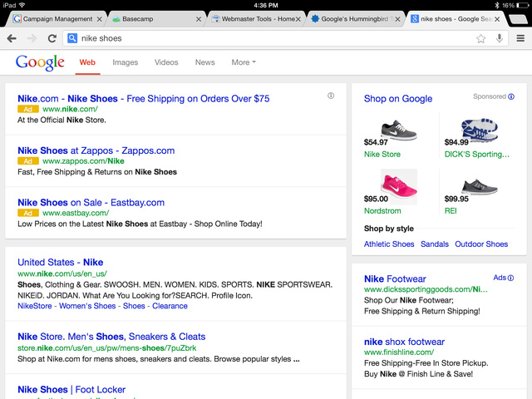Click the www.zappos.com/Nike URL
The height and width of the screenshot is (399, 532).
83,161
